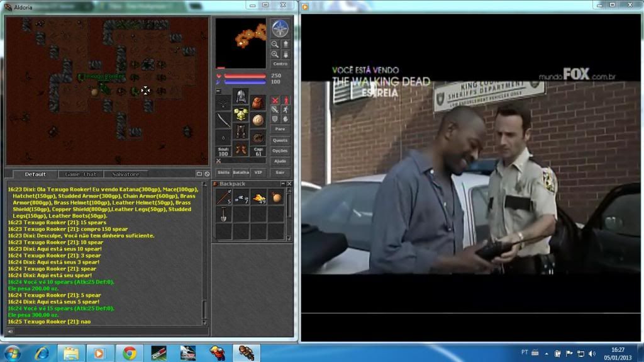The height and width of the screenshot is (362, 644).
Task: Click the chat scrollbar down arrow
Action: coord(204,322)
